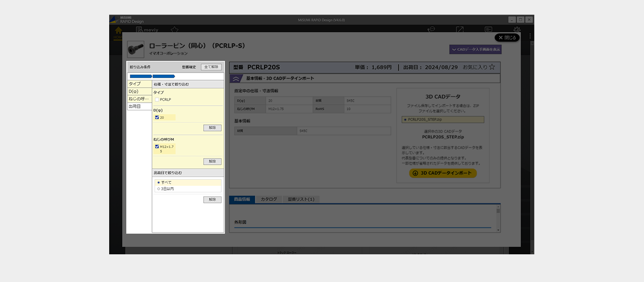Click the favorite star icon (お気に入り)
Screen dimensions: 644x282
point(492,67)
